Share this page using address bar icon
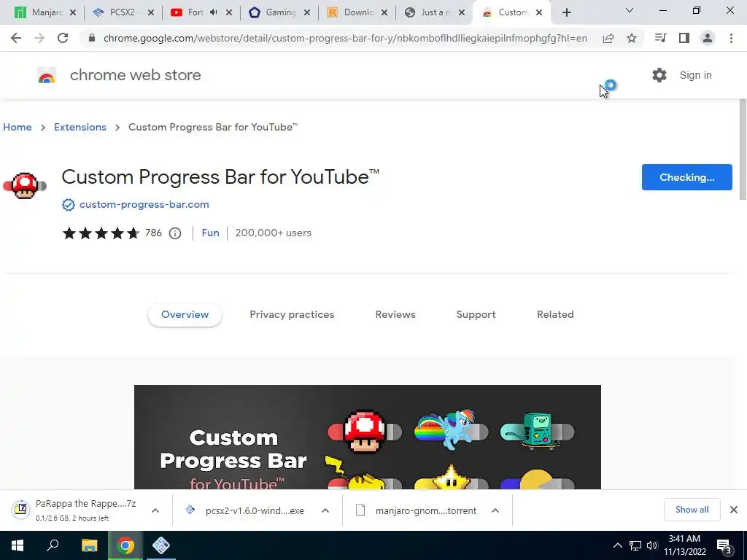Image resolution: width=747 pixels, height=560 pixels. click(x=608, y=38)
